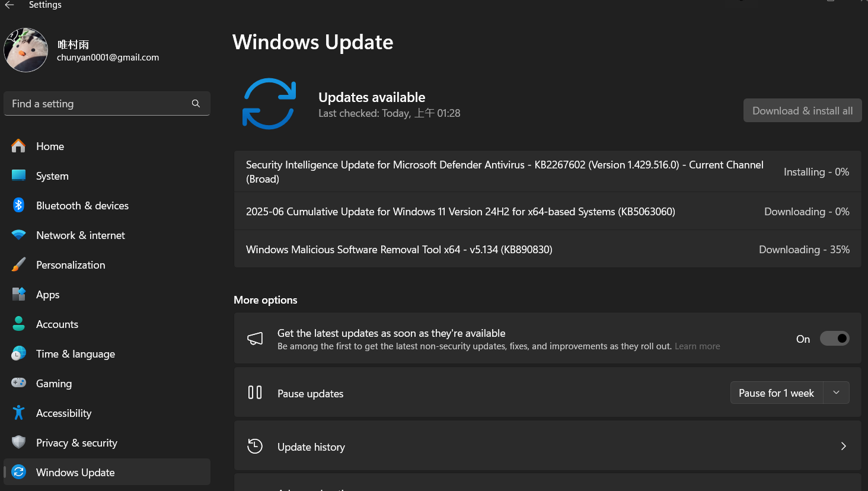
Task: Click Last checked time text
Action: [390, 113]
